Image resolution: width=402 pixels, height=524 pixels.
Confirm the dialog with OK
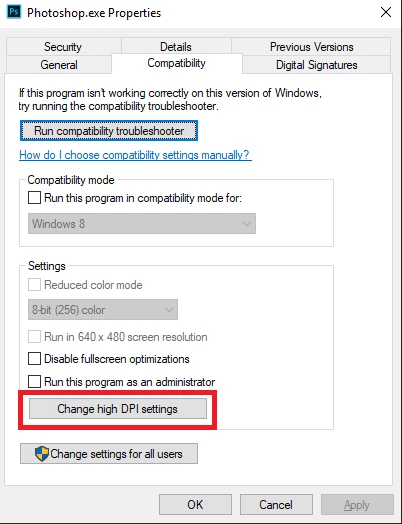pos(195,505)
